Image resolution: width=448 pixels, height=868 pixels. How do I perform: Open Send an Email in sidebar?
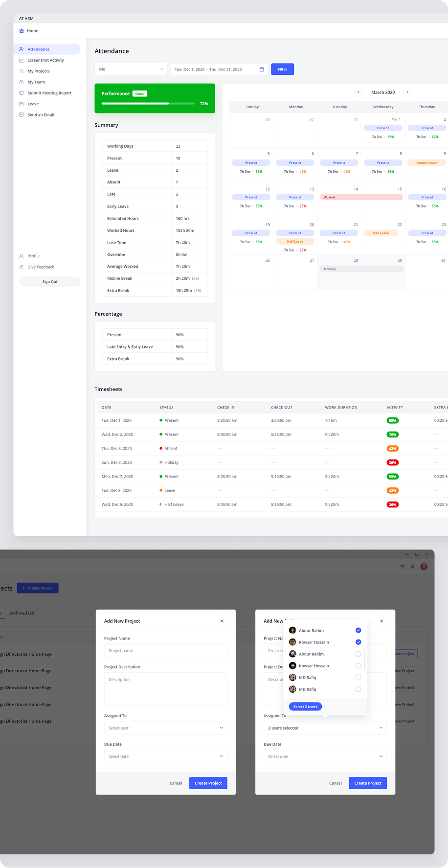[x=41, y=115]
